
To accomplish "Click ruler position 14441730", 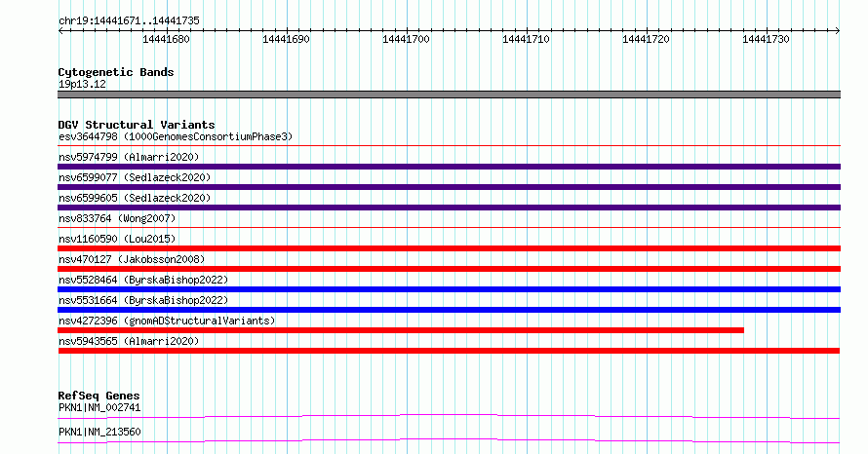I will pos(766,39).
